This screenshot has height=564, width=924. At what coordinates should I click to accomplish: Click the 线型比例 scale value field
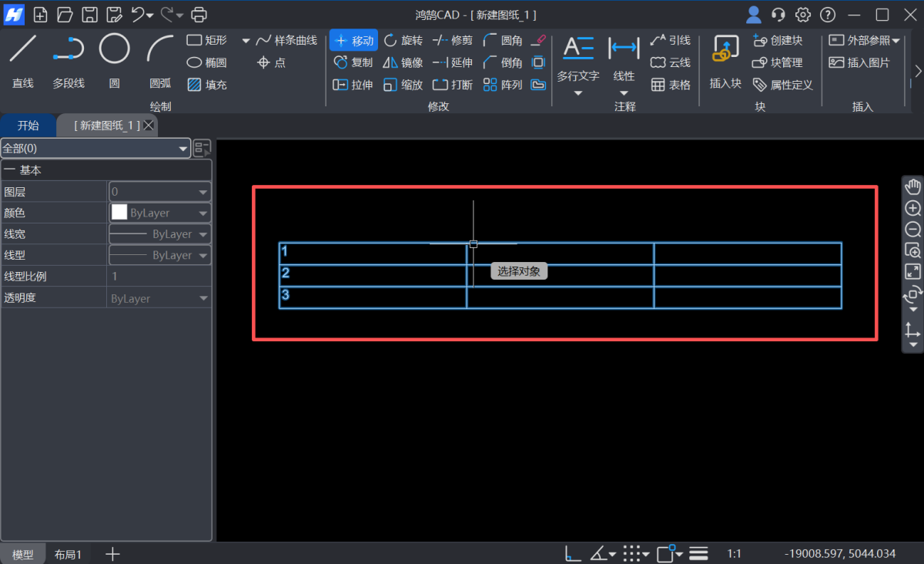[x=159, y=276]
